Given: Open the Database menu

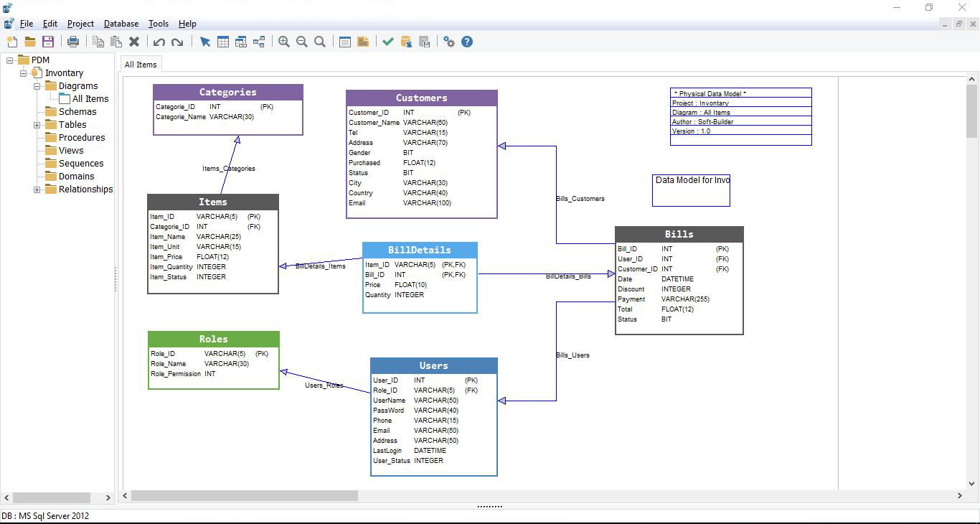Looking at the screenshot, I should (121, 24).
